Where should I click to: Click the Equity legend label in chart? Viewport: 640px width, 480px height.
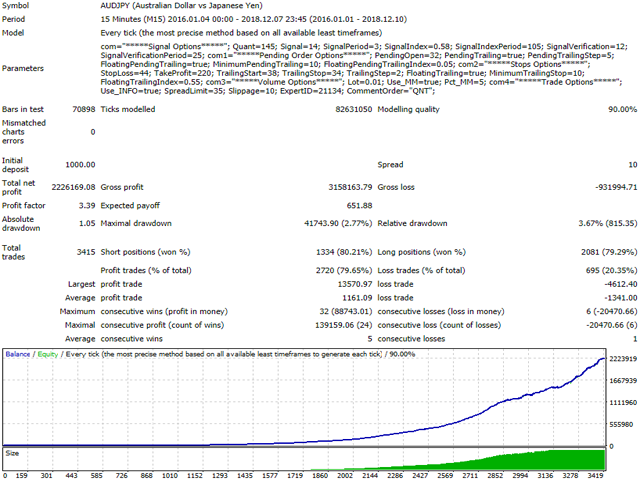coord(48,354)
